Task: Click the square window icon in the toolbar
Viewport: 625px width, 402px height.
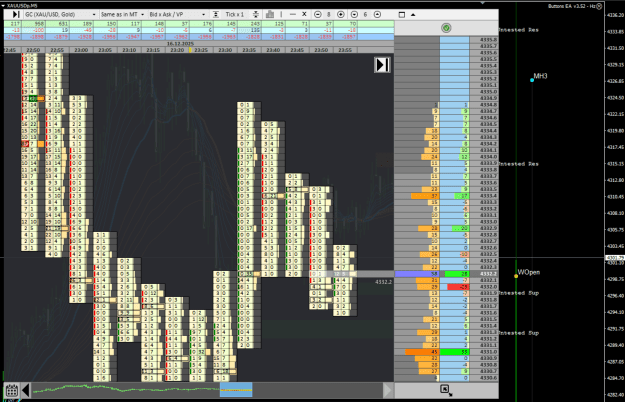Action: (x=402, y=15)
